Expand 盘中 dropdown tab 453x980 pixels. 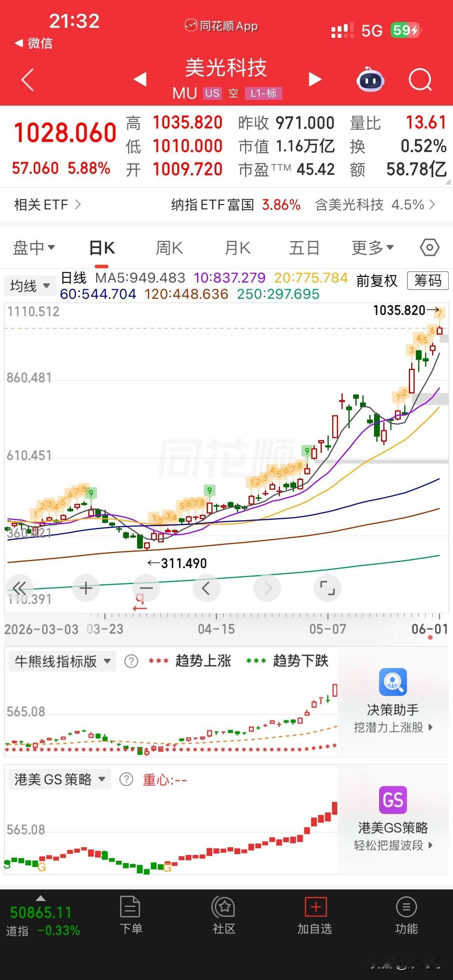(34, 248)
